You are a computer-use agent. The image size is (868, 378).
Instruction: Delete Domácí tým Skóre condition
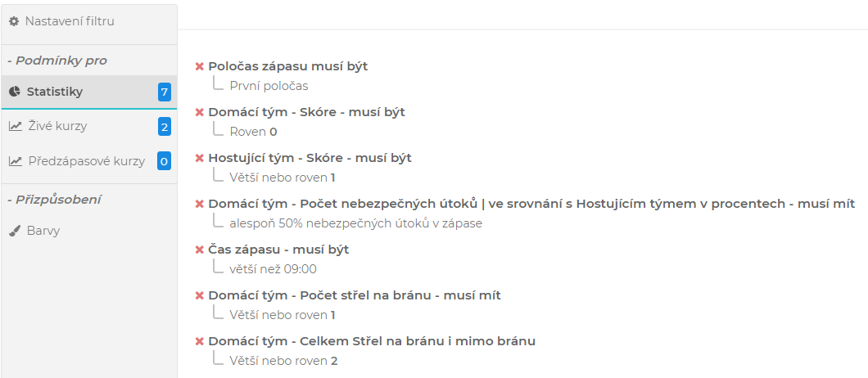click(x=199, y=112)
